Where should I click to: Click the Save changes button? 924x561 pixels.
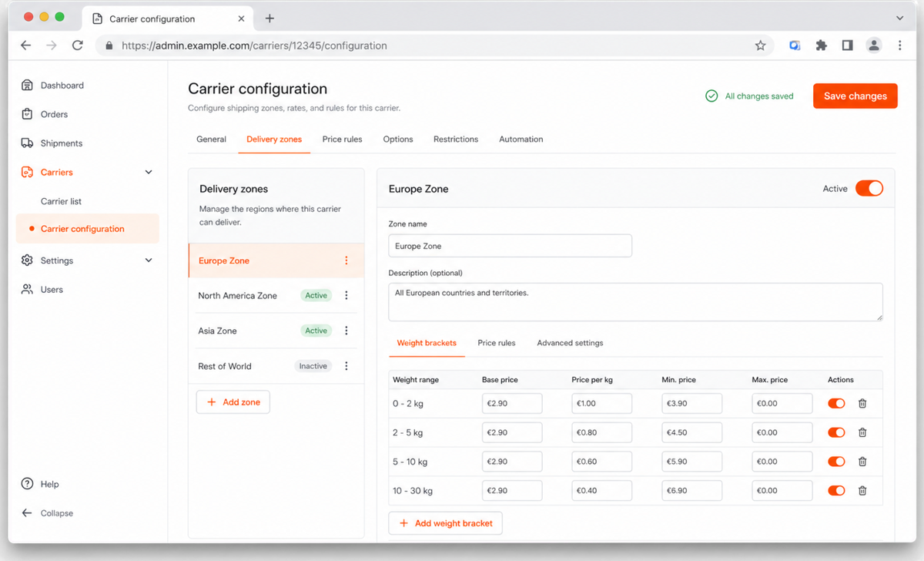tap(855, 96)
